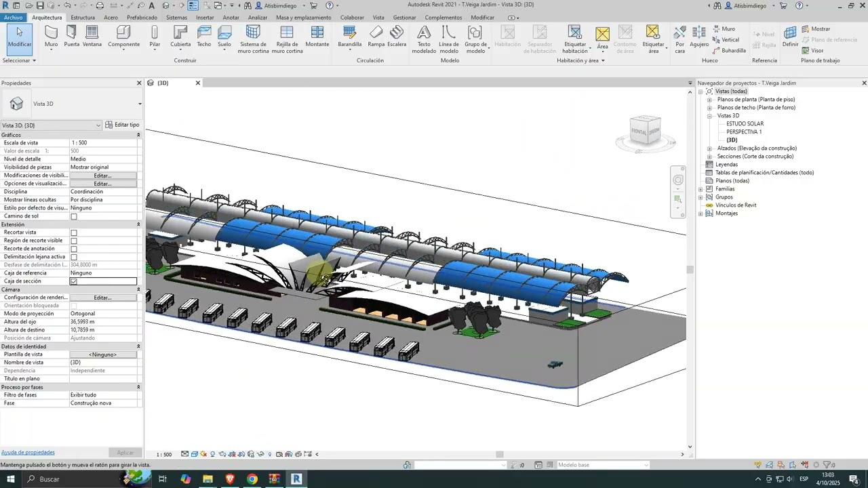Select PERSPECTIVA 1 view in browser

744,132
